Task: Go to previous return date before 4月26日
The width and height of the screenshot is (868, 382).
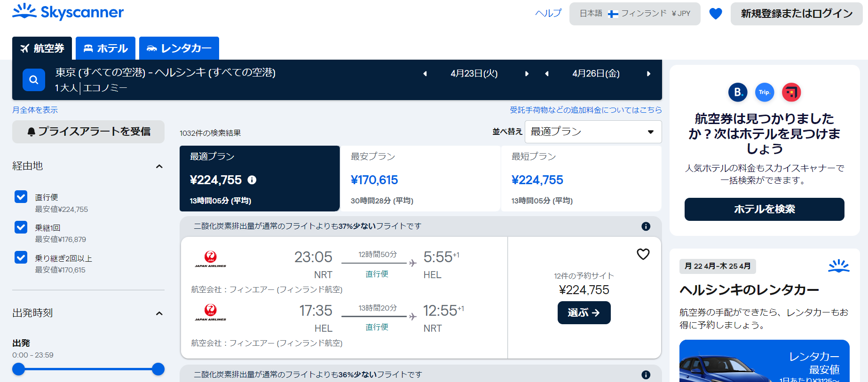Action: point(547,74)
